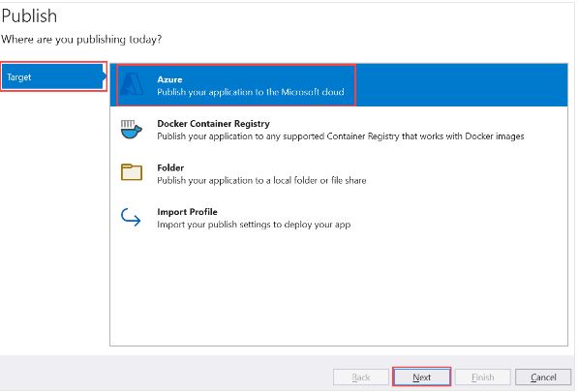Image resolution: width=578 pixels, height=392 pixels.
Task: Select the Target step tab
Action: (52, 76)
